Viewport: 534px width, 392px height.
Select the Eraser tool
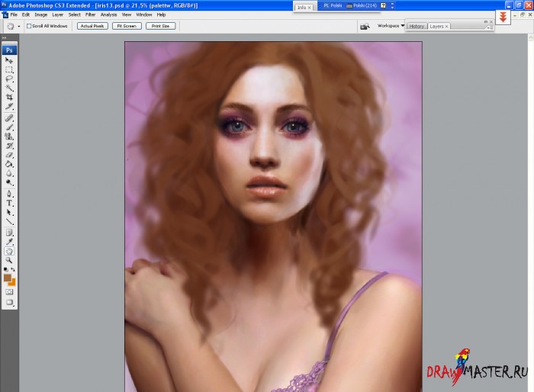pos(9,155)
